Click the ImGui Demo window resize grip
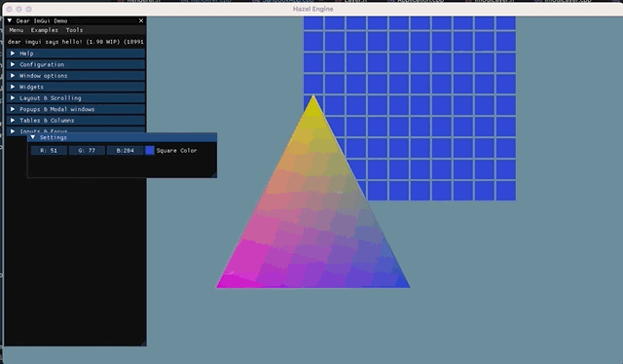The width and height of the screenshot is (623, 364). (143, 343)
